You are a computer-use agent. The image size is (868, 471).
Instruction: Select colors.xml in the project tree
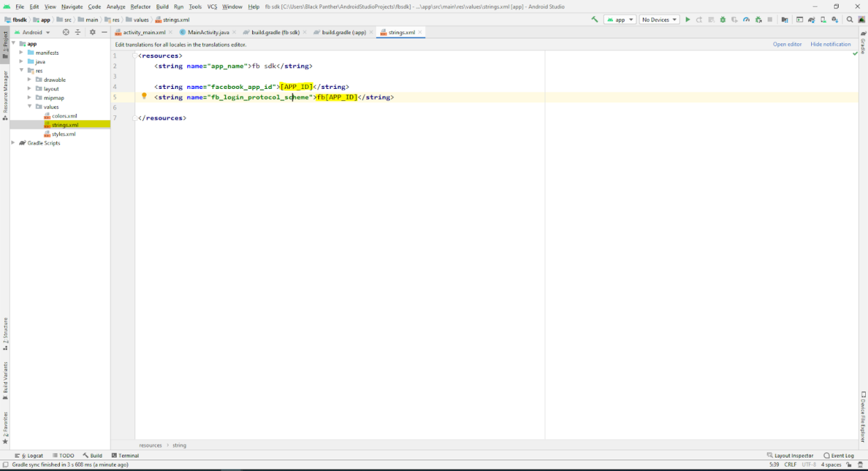point(64,116)
